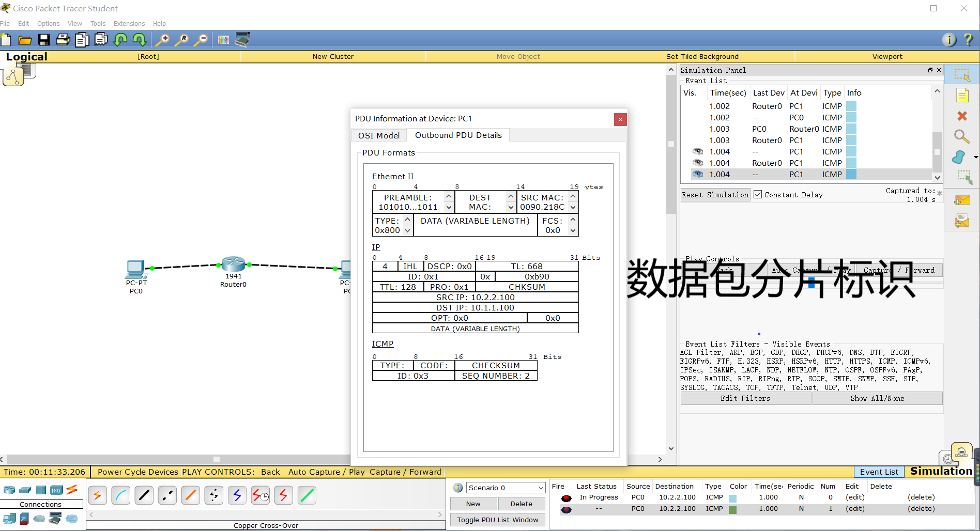Image resolution: width=980 pixels, height=531 pixels.
Task: Open the File menu
Action: tap(5, 24)
